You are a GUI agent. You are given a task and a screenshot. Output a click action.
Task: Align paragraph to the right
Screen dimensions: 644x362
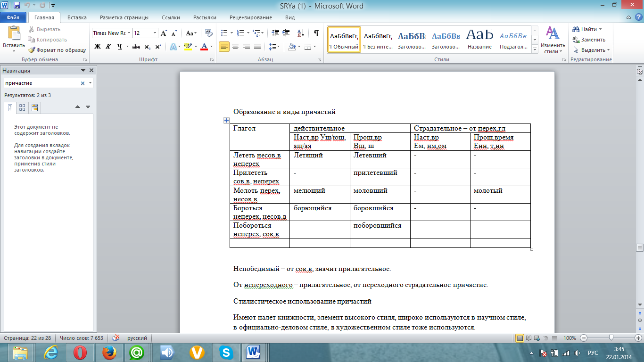point(246,47)
